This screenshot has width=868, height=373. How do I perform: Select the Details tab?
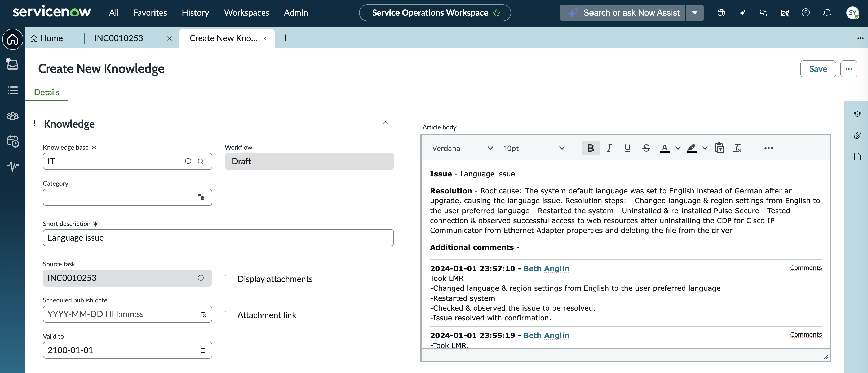(x=47, y=92)
